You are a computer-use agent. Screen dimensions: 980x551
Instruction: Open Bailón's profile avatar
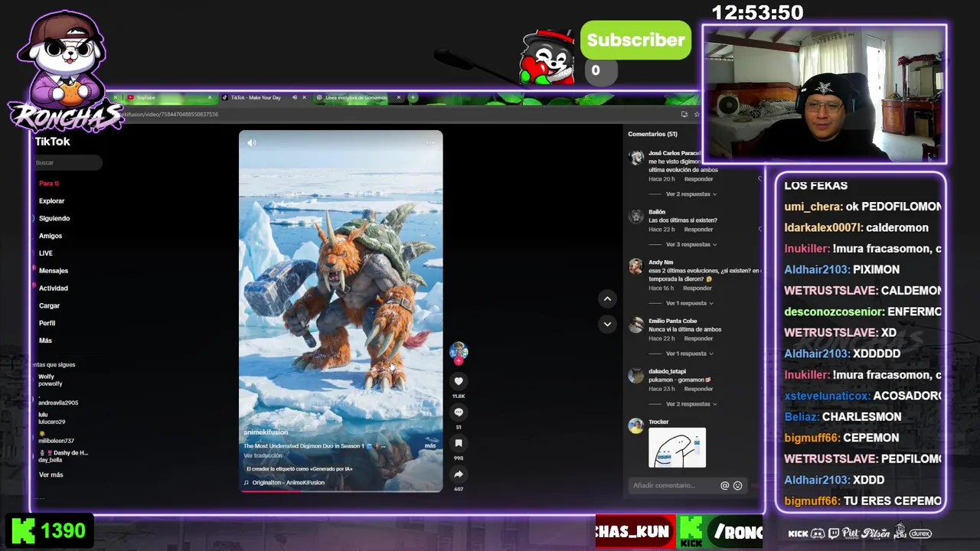(636, 217)
